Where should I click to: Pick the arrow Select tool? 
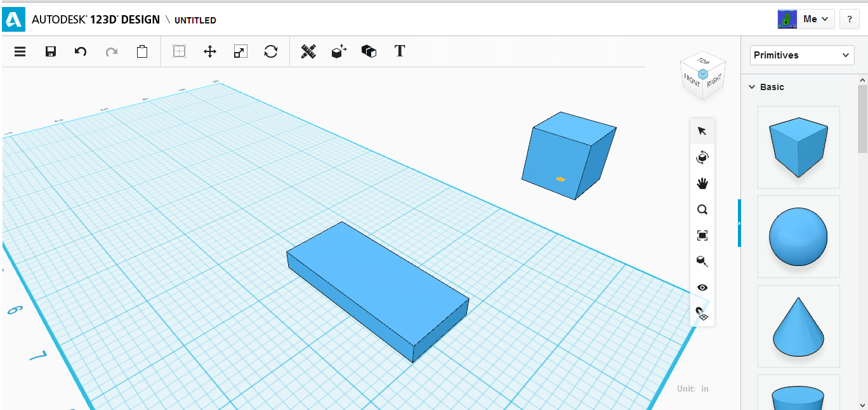tap(702, 131)
